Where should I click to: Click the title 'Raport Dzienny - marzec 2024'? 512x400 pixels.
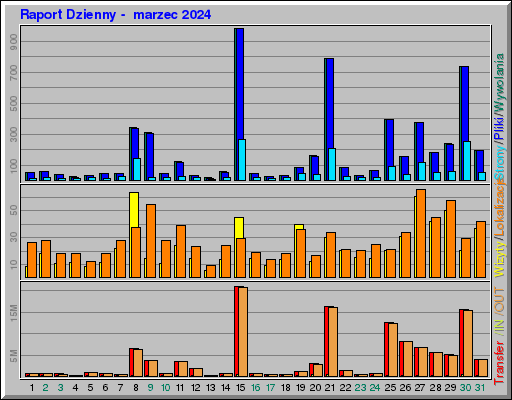pyautogui.click(x=115, y=15)
